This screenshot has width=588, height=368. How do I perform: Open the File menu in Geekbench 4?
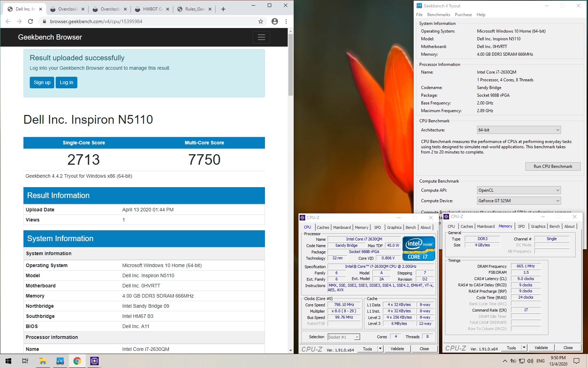419,15
